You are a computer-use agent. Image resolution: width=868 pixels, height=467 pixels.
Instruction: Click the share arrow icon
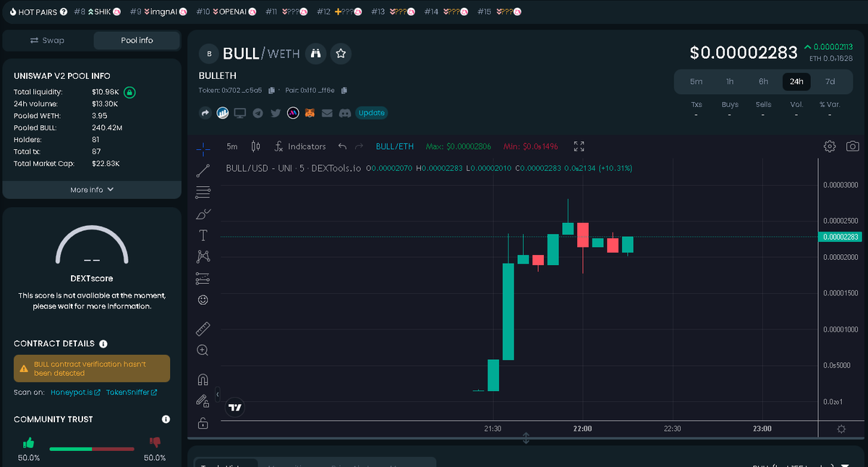pyautogui.click(x=205, y=113)
